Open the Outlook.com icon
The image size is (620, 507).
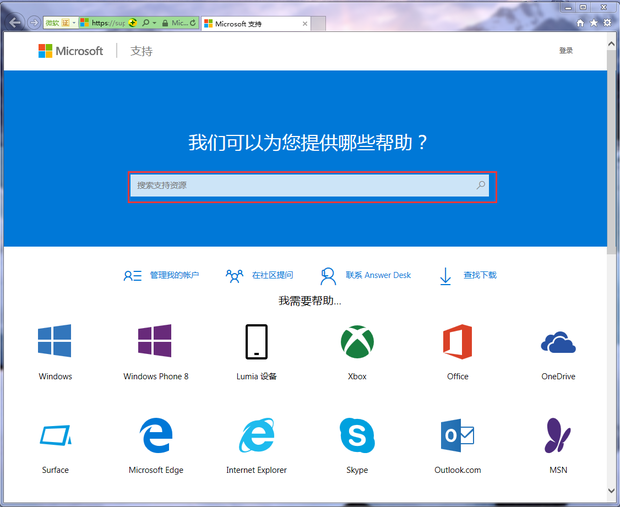[x=457, y=435]
